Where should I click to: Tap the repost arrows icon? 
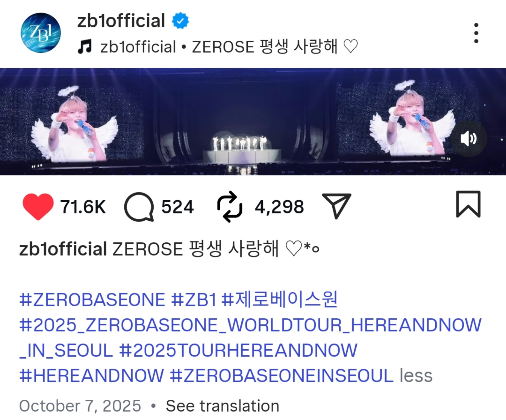click(230, 207)
